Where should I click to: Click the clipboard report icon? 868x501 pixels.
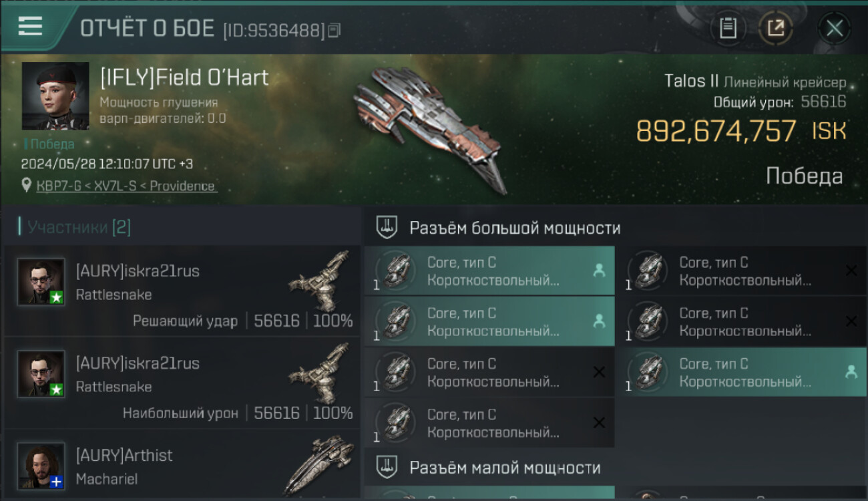pos(728,28)
